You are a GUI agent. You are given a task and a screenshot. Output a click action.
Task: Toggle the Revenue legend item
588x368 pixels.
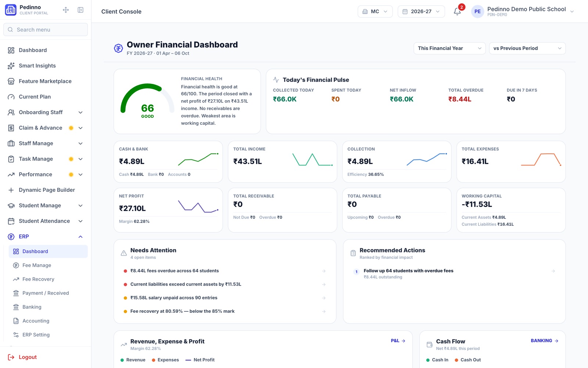pos(133,360)
